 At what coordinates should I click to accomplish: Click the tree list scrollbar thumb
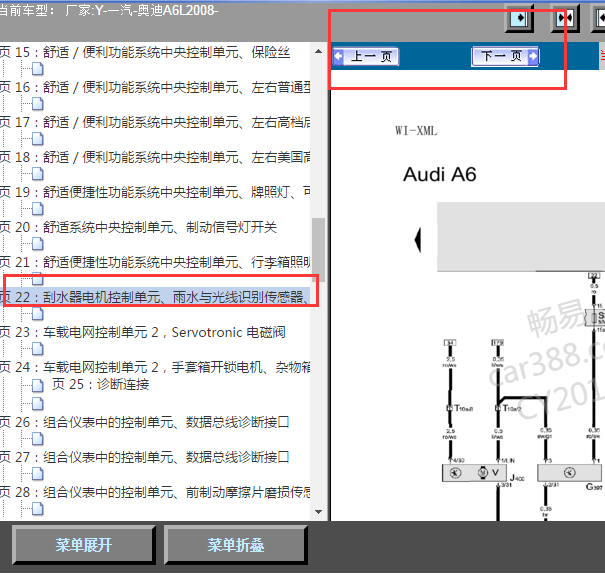[x=318, y=250]
